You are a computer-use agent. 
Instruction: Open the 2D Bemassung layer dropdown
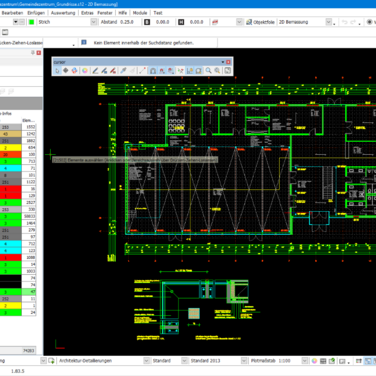328,22
